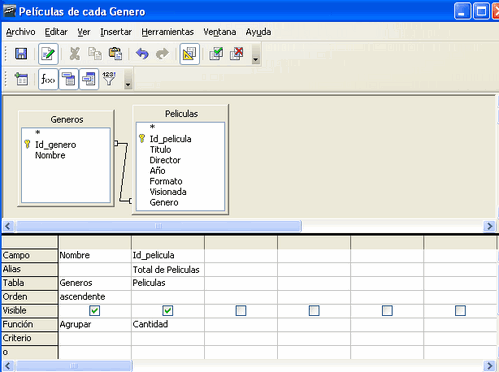Uncheck Visible for Nombre column
Screen dimensions: 499x372
(x=94, y=311)
